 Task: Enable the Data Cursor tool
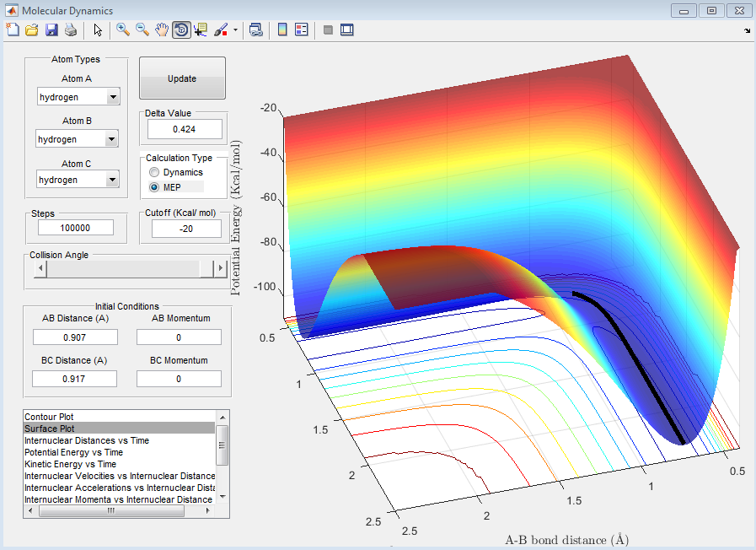tap(201, 30)
